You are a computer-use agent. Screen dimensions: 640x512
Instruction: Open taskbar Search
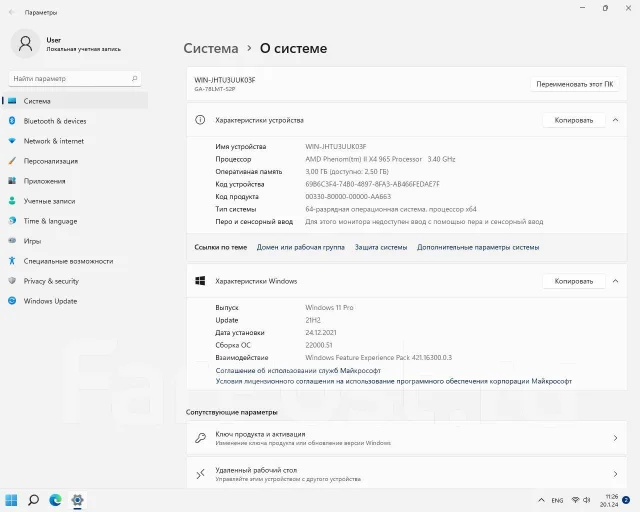[33, 500]
